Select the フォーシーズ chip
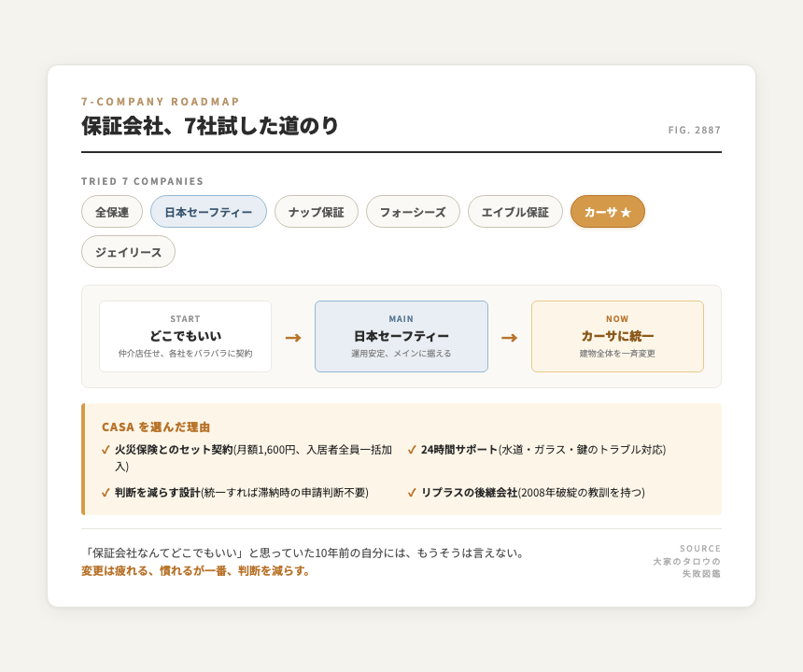This screenshot has width=803, height=672. click(413, 211)
